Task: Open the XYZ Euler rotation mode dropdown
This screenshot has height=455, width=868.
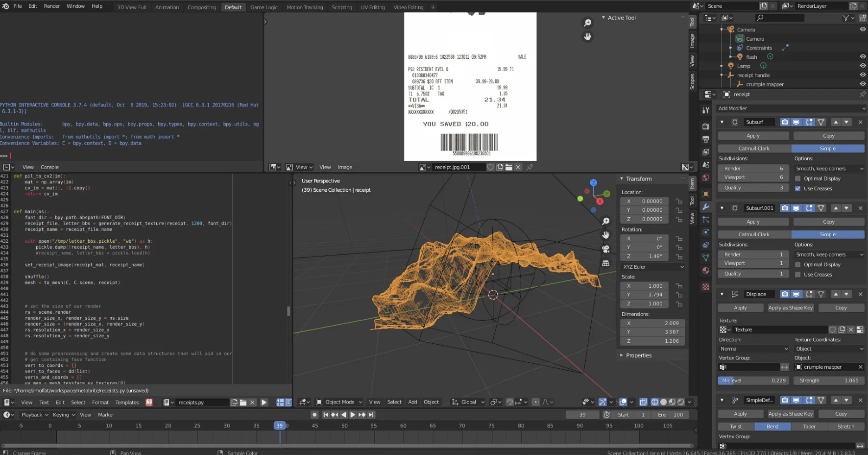Action: point(653,267)
